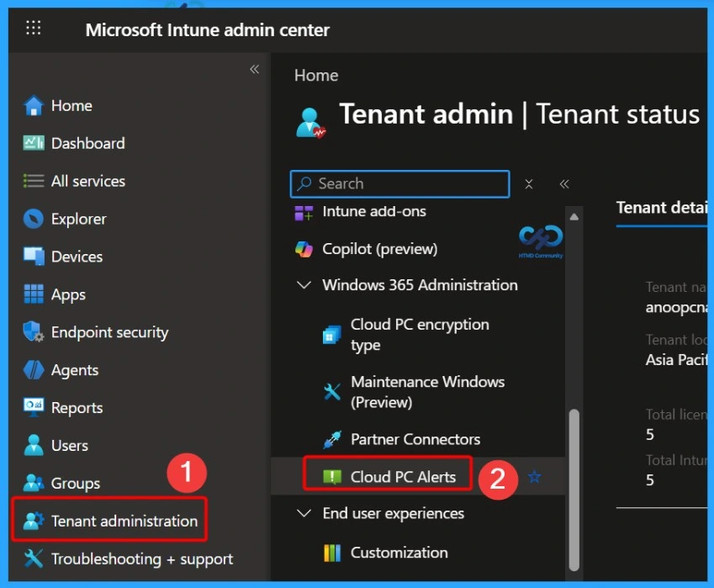The width and height of the screenshot is (714, 588).
Task: Click the menu pane scrollbar thumb
Action: point(574,490)
